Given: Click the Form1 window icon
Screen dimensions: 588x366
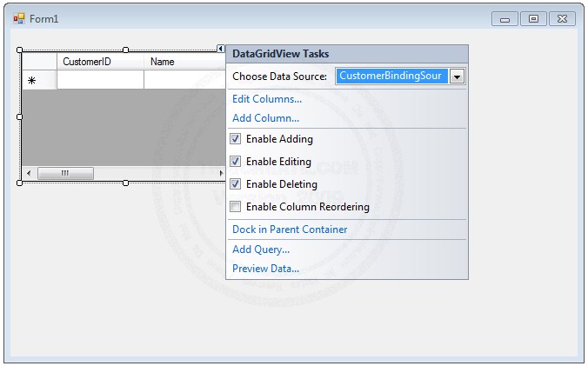Looking at the screenshot, I should click(x=18, y=18).
